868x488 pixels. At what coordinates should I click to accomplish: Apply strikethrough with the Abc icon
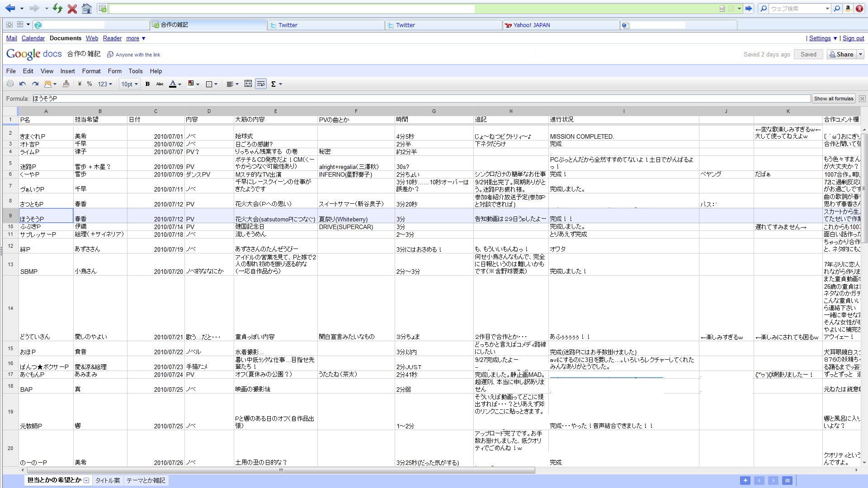[x=160, y=84]
